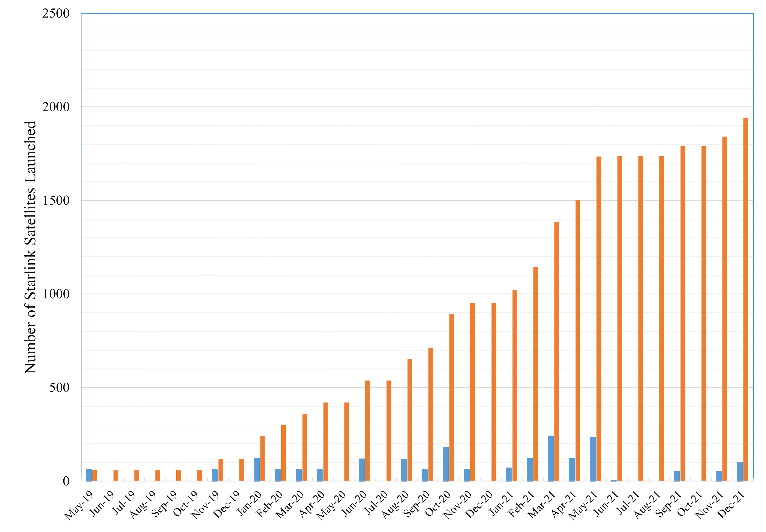Select the orange cumulative bar for Jan-21
The image size is (766, 532).
click(x=515, y=385)
